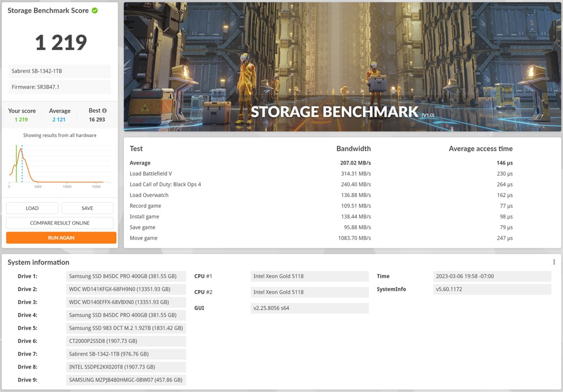Open the System information three-dot menu
The height and width of the screenshot is (392, 563).
point(554,262)
